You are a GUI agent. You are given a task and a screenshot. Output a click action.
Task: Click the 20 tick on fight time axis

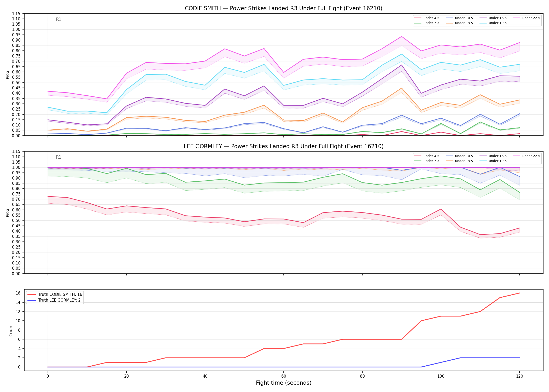pos(126,376)
